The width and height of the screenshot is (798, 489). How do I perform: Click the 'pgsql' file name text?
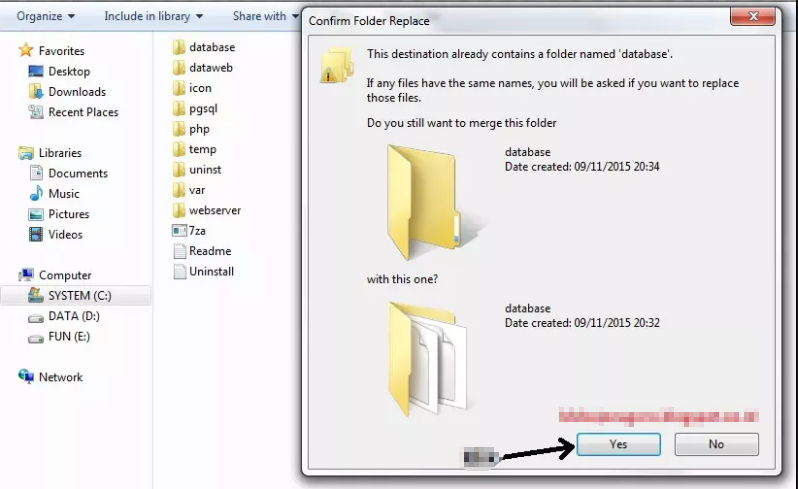[x=203, y=108]
